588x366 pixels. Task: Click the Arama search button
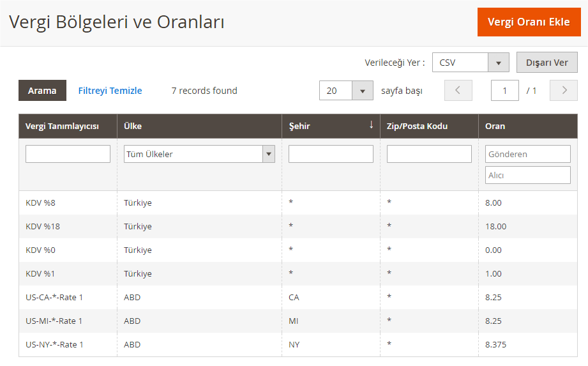pyautogui.click(x=42, y=90)
